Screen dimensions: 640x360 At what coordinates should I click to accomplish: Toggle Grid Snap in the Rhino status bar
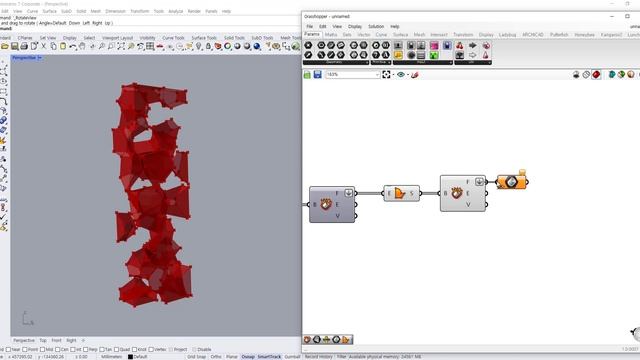[197, 357]
